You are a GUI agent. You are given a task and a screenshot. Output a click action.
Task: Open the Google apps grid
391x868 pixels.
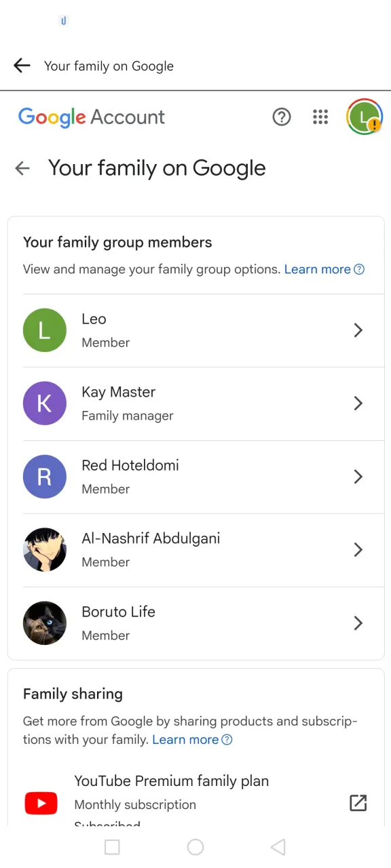point(320,117)
